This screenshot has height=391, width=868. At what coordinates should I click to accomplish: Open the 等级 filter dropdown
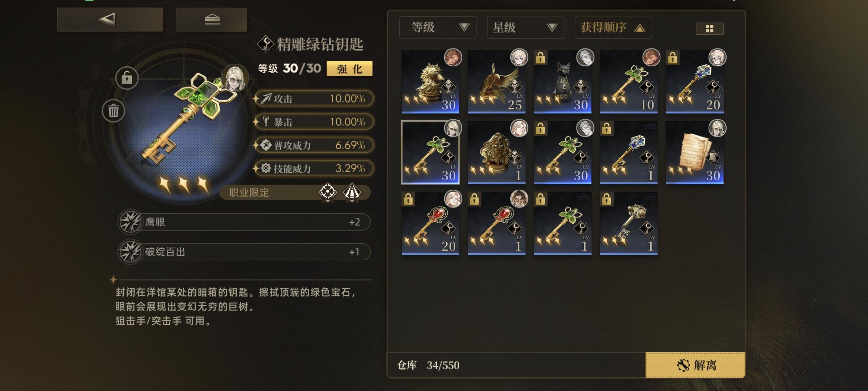(x=438, y=28)
